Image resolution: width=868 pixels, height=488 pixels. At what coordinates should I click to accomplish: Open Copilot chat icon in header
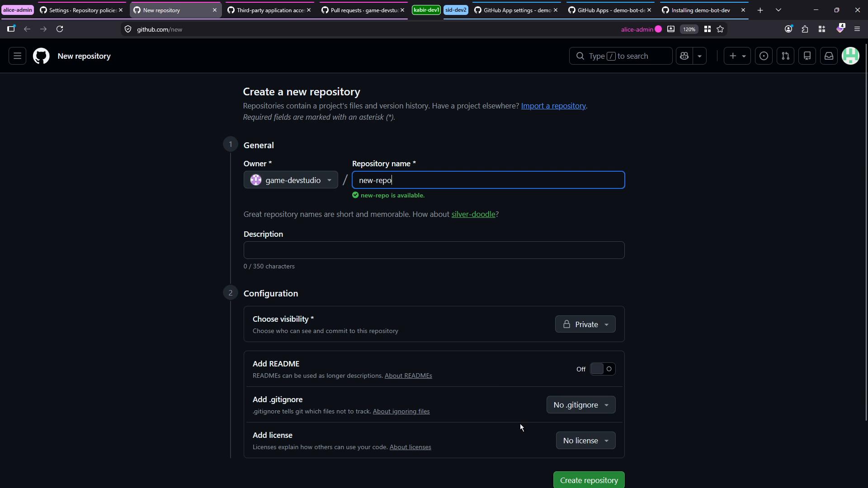[x=684, y=56]
